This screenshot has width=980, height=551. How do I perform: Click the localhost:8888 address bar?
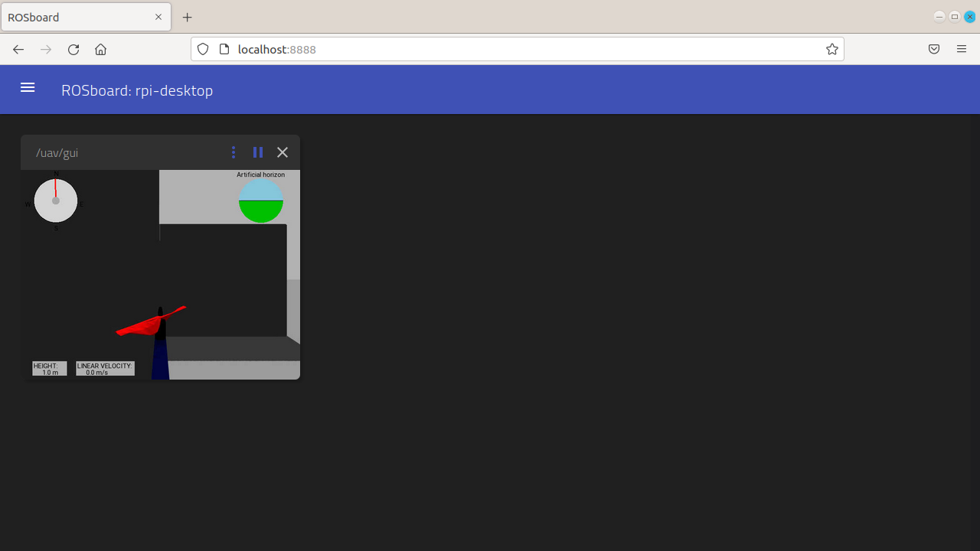click(x=459, y=49)
